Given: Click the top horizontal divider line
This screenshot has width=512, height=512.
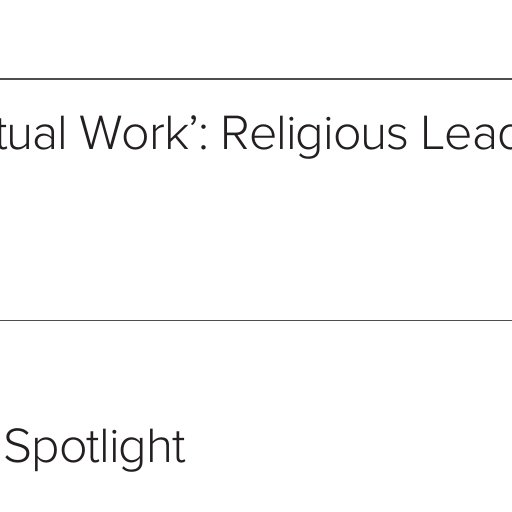Looking at the screenshot, I should (256, 79).
